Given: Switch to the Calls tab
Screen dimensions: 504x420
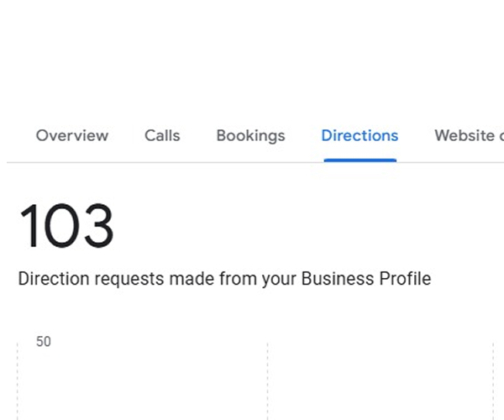Looking at the screenshot, I should point(162,135).
